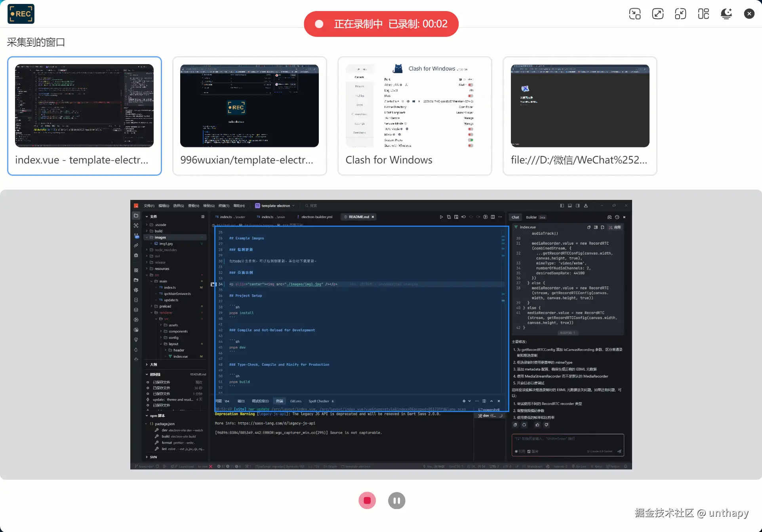Collapse the images folder in the file tree

(x=175, y=237)
